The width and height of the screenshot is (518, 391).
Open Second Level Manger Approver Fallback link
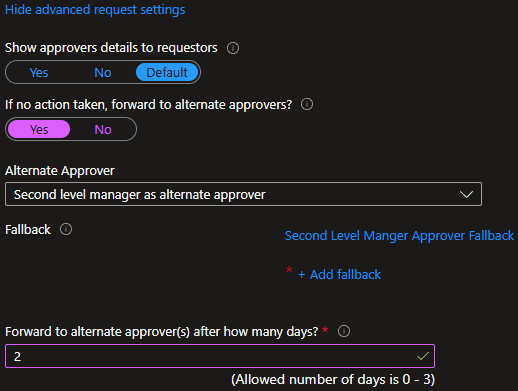click(x=399, y=236)
